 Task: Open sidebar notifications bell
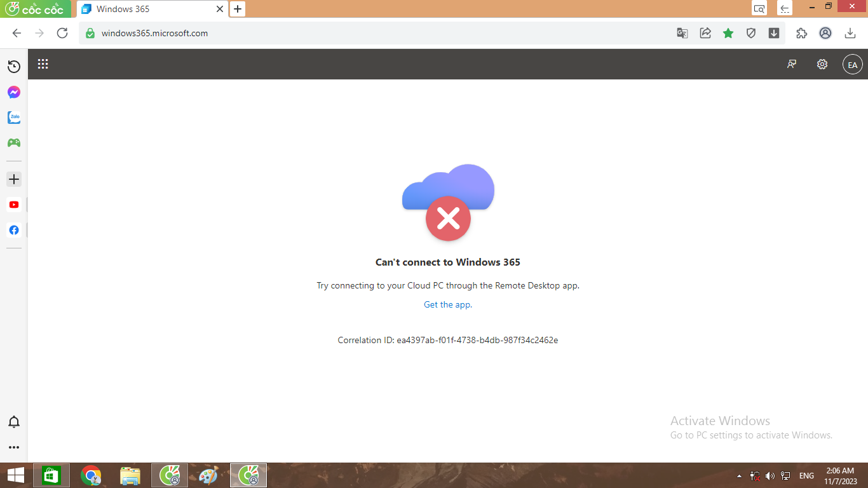tap(14, 422)
